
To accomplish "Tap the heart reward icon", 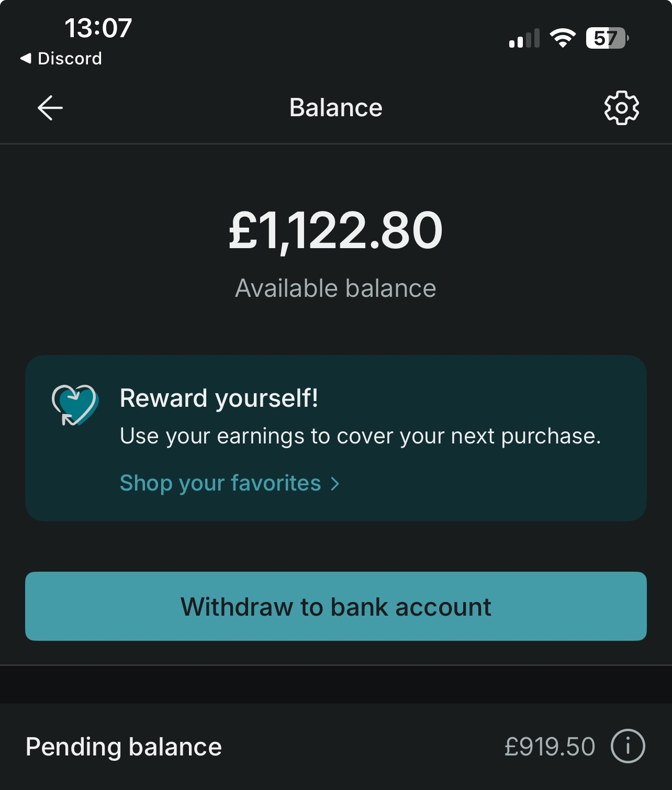I will click(74, 405).
